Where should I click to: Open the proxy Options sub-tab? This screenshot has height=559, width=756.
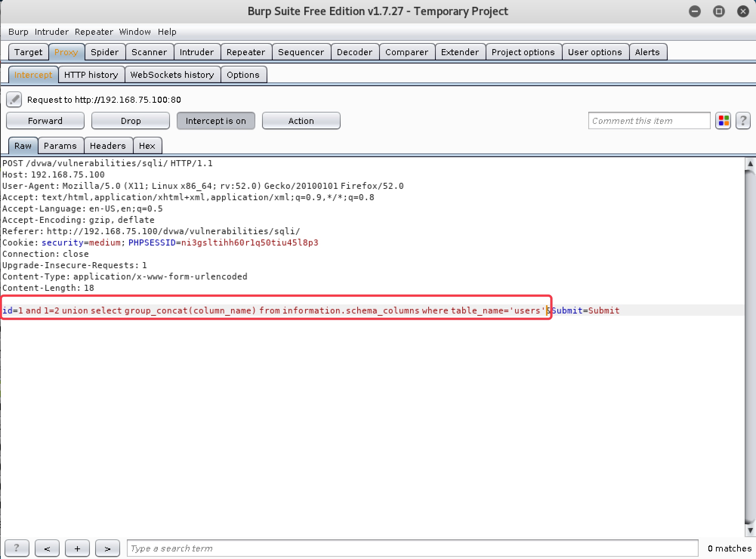click(x=243, y=75)
